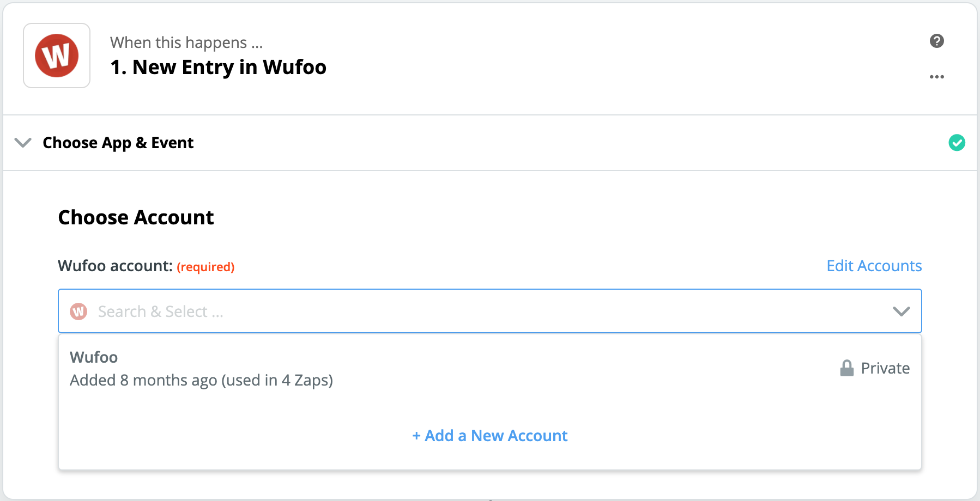The image size is (980, 501).
Task: Click the Choose Account heading
Action: click(x=136, y=217)
